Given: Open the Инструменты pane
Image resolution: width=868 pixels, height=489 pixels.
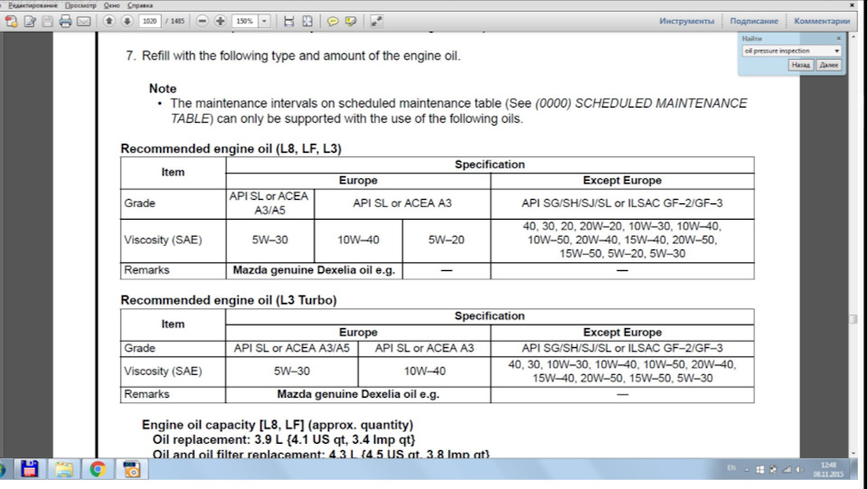Looking at the screenshot, I should 686,21.
